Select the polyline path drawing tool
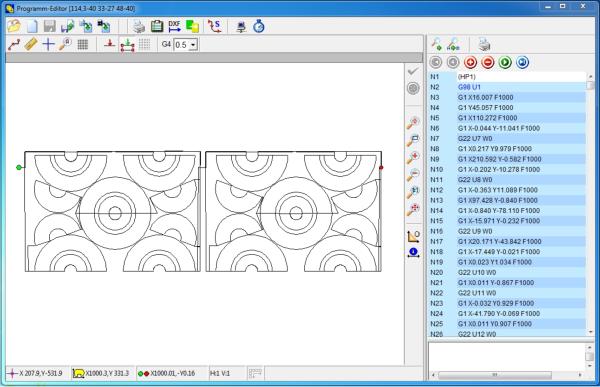 14,45
